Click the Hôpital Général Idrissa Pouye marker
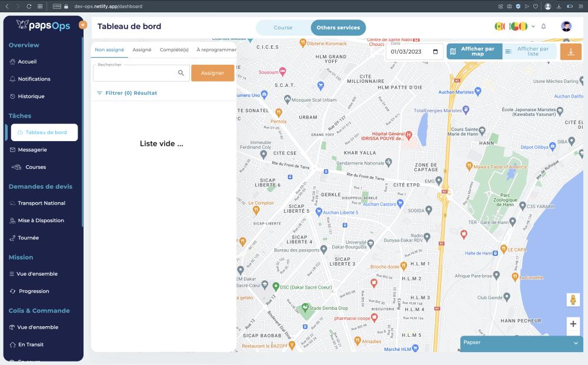Viewport: 588px width, 365px height. click(409, 135)
